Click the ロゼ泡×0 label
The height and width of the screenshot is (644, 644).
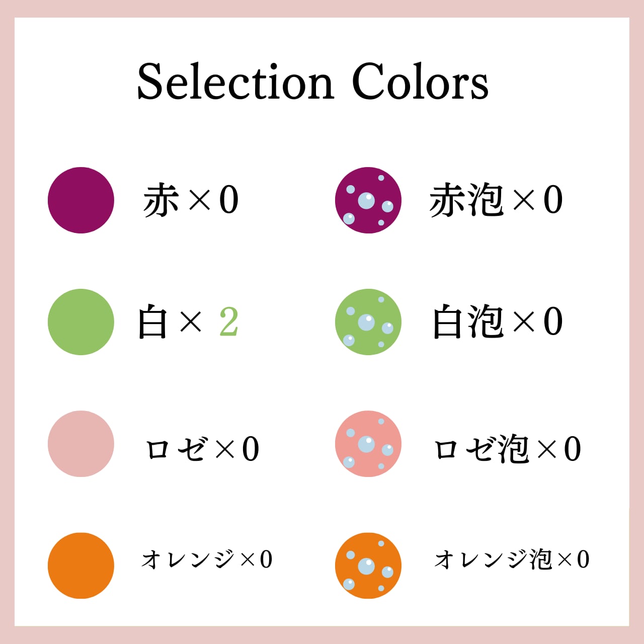508,449
